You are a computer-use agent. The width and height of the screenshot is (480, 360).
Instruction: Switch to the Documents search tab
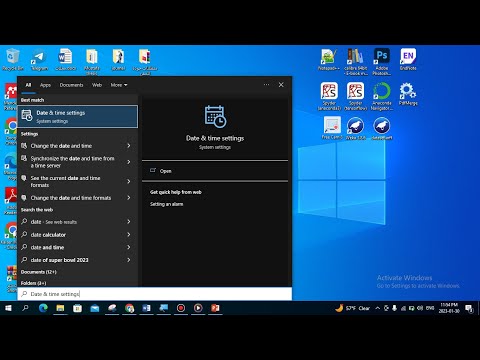point(71,85)
